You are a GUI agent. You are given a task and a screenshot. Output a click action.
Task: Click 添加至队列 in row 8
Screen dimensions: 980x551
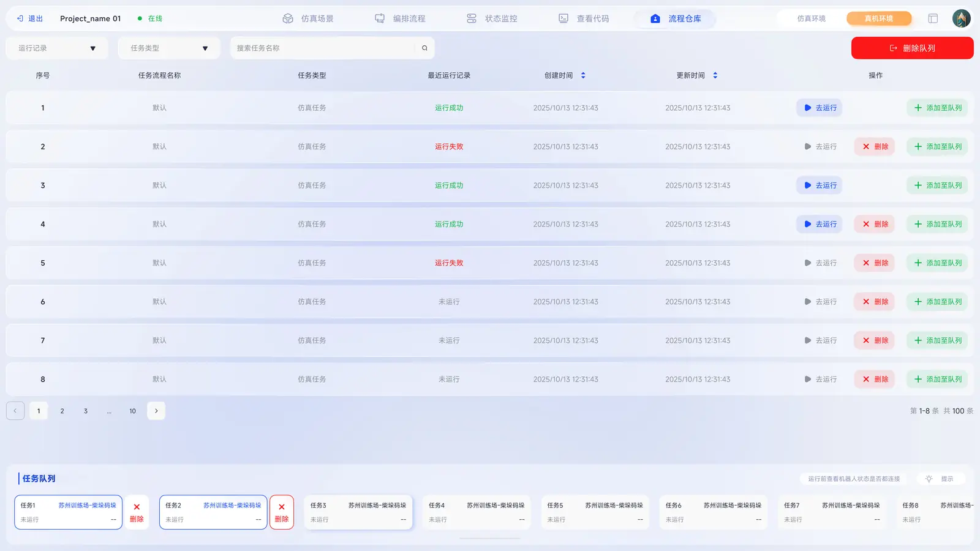[x=937, y=380]
